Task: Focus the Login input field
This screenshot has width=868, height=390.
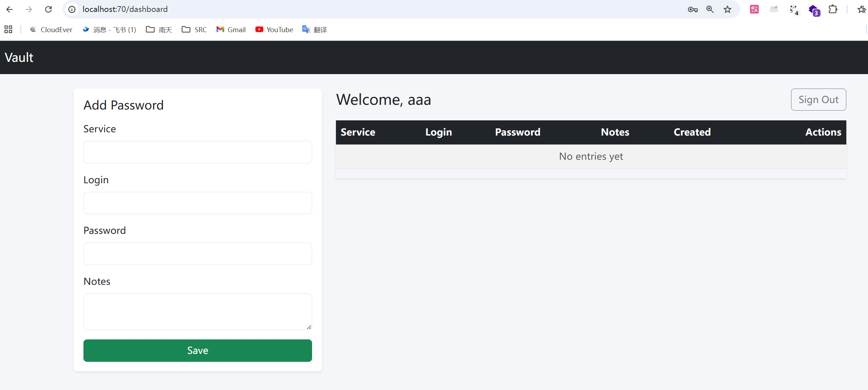Action: (x=198, y=203)
